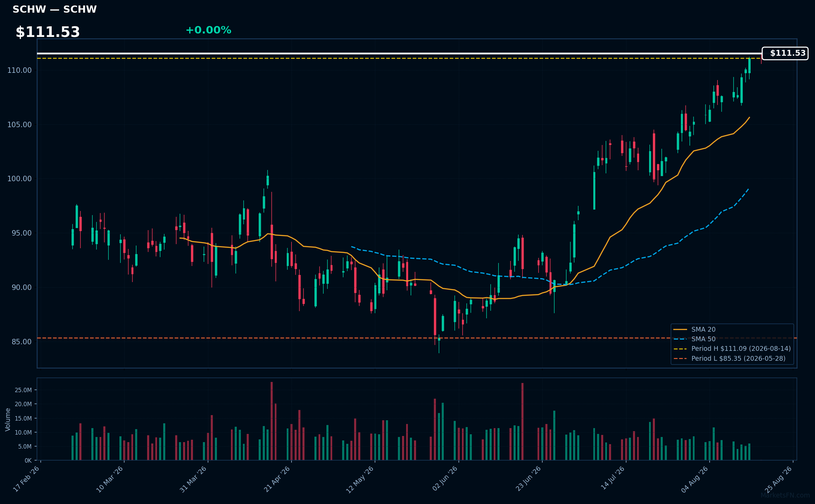815x504 pixels.
Task: Select the SMA 20 legend entry
Action: (695, 329)
